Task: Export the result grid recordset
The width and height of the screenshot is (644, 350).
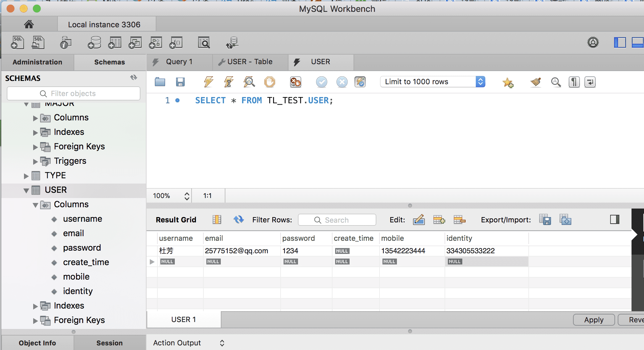Action: click(545, 219)
